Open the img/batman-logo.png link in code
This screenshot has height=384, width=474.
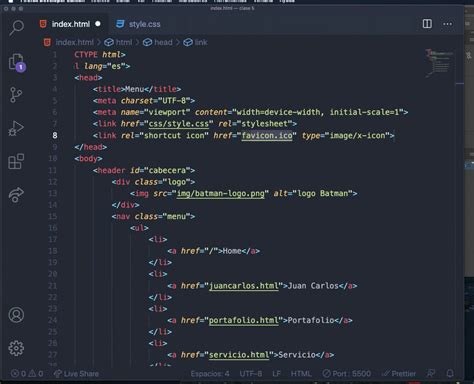[220, 194]
